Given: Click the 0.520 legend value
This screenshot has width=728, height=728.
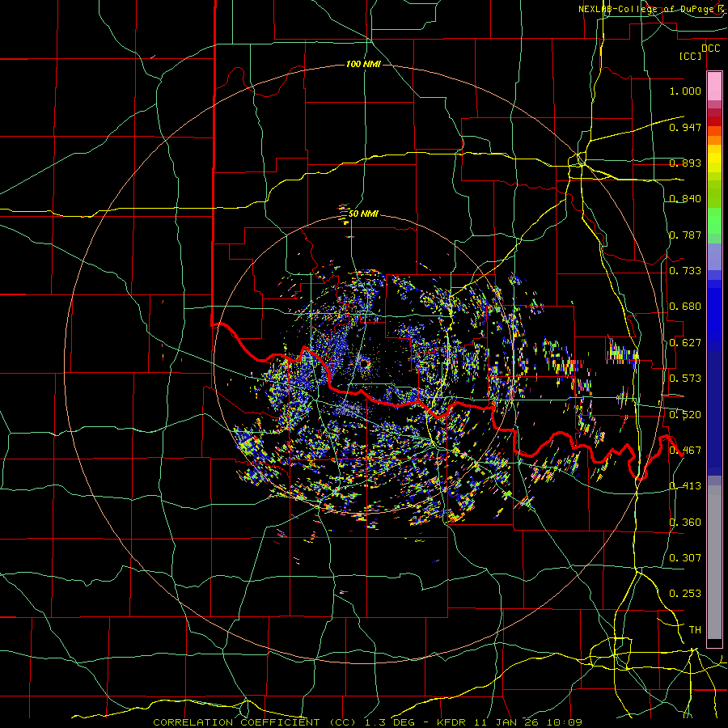Looking at the screenshot, I should 685,415.
